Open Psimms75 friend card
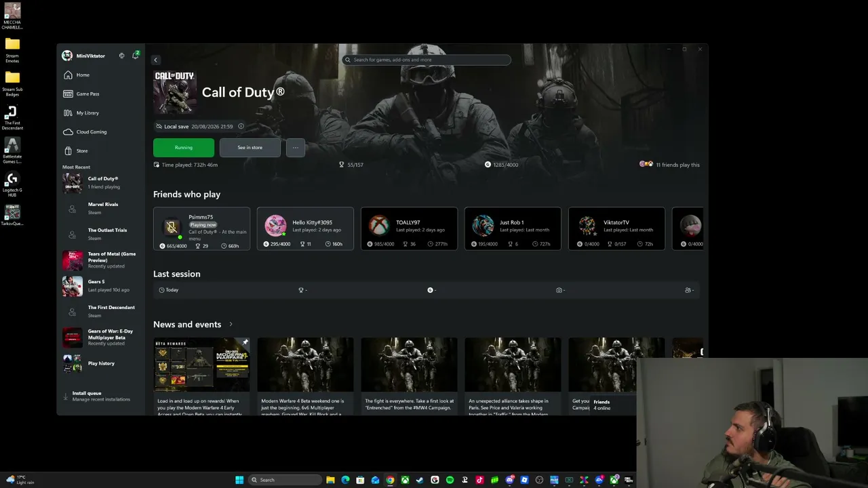 tap(201, 228)
